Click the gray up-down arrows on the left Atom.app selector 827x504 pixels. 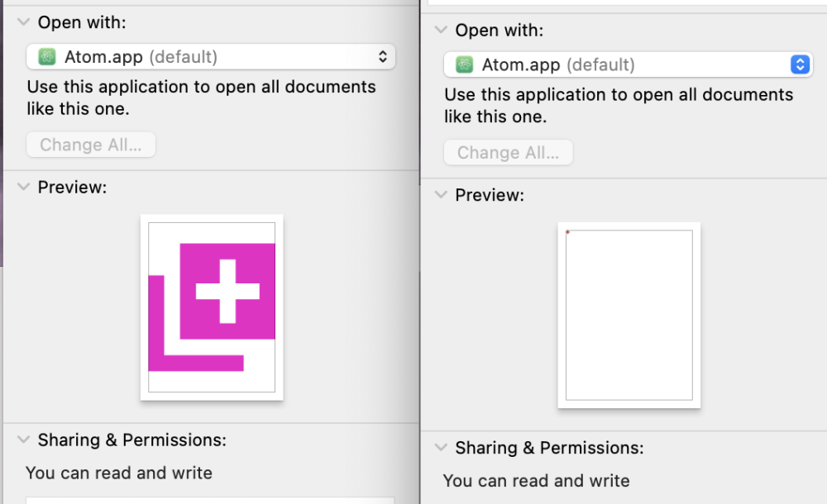point(382,57)
